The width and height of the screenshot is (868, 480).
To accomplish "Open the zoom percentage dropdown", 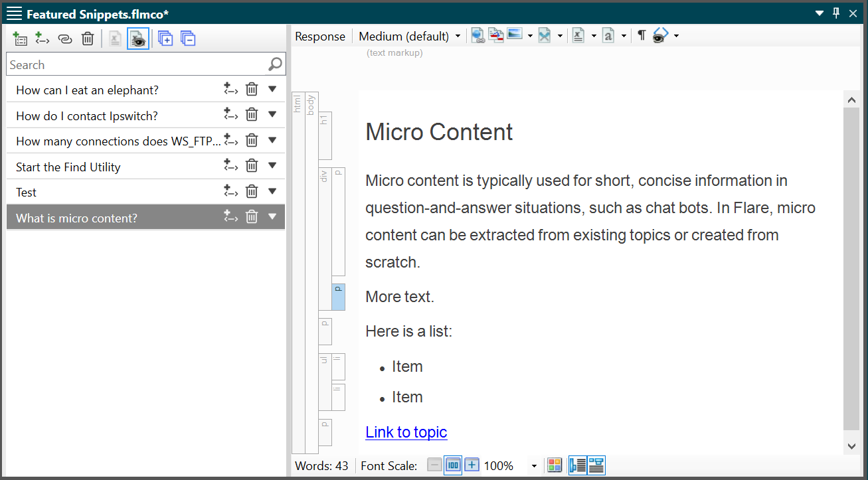I will pos(535,465).
